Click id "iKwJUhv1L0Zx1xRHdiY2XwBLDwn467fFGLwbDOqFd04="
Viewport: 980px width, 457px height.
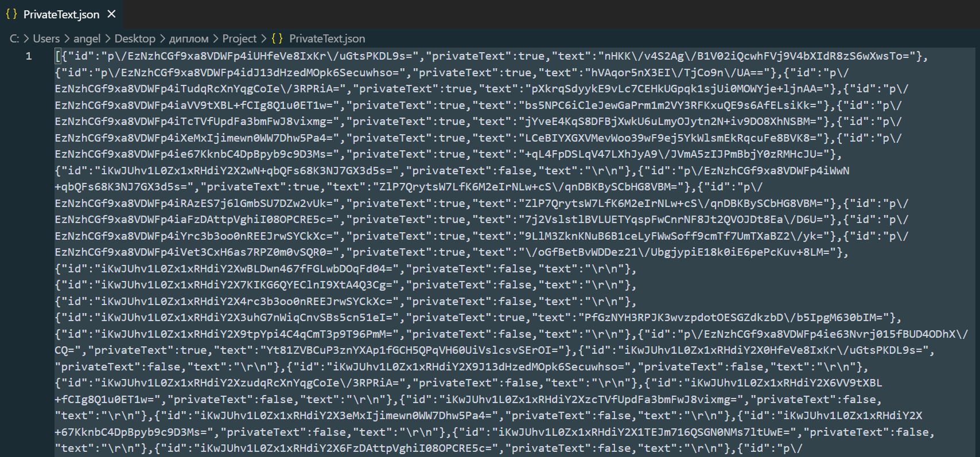coord(247,269)
